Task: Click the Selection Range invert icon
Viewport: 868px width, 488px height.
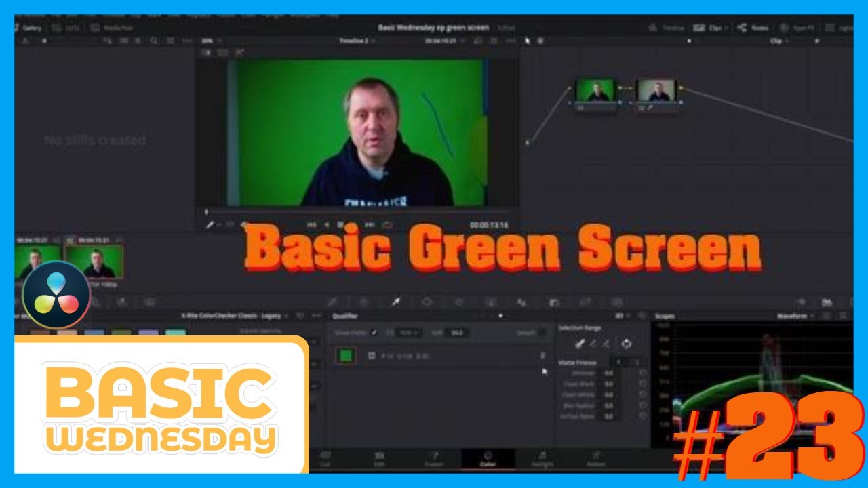Action: (x=626, y=344)
